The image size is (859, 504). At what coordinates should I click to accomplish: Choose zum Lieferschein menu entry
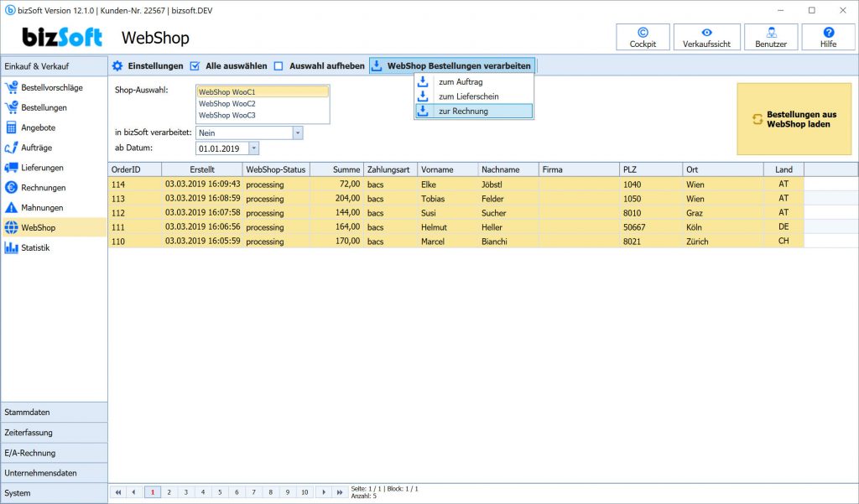pyautogui.click(x=474, y=96)
